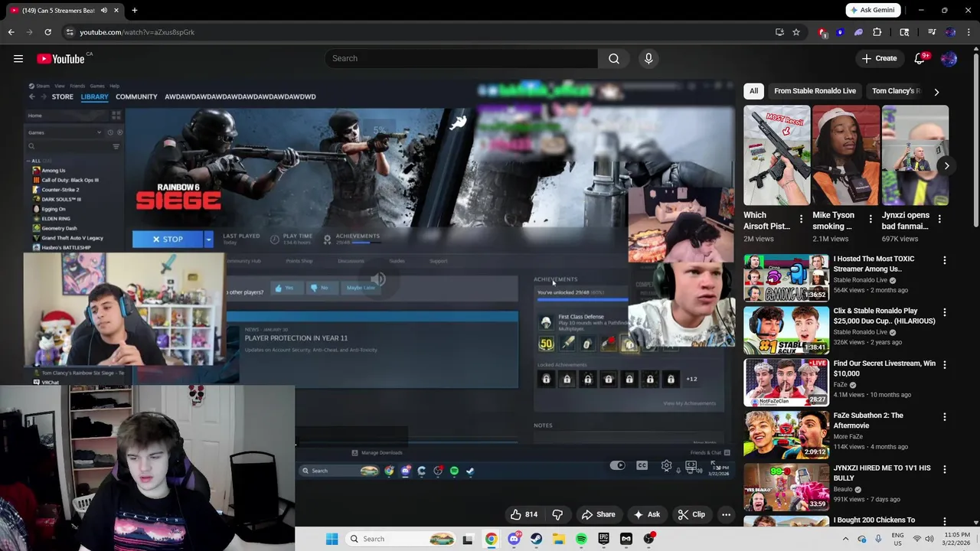Show next shorts with right arrow
980x551 pixels.
[946, 166]
